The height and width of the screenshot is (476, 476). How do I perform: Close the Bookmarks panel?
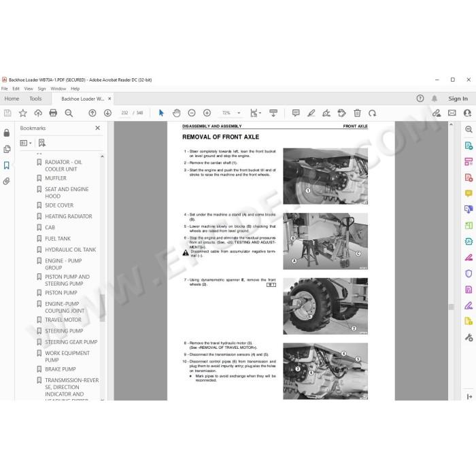pyautogui.click(x=97, y=128)
